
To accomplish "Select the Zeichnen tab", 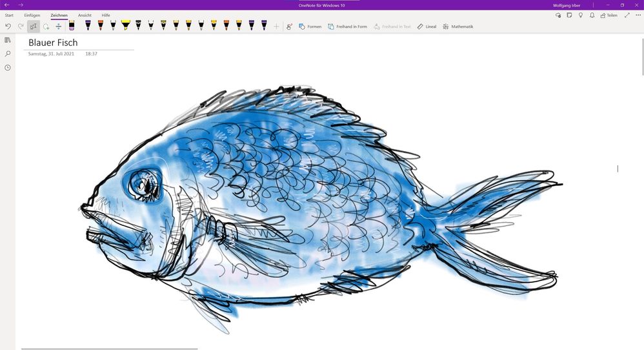I will click(59, 15).
